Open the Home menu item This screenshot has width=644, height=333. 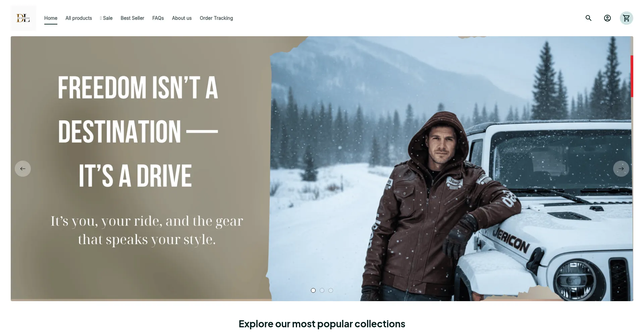click(51, 18)
